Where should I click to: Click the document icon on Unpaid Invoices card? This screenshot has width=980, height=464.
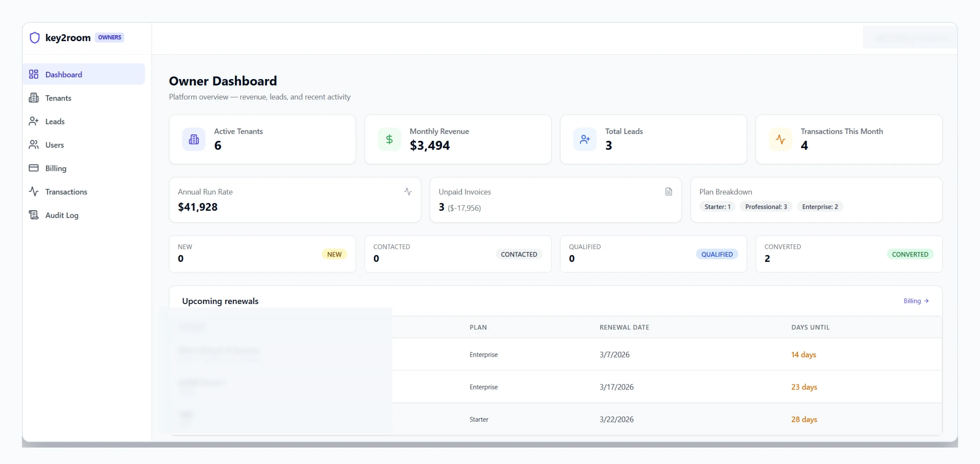pos(669,192)
